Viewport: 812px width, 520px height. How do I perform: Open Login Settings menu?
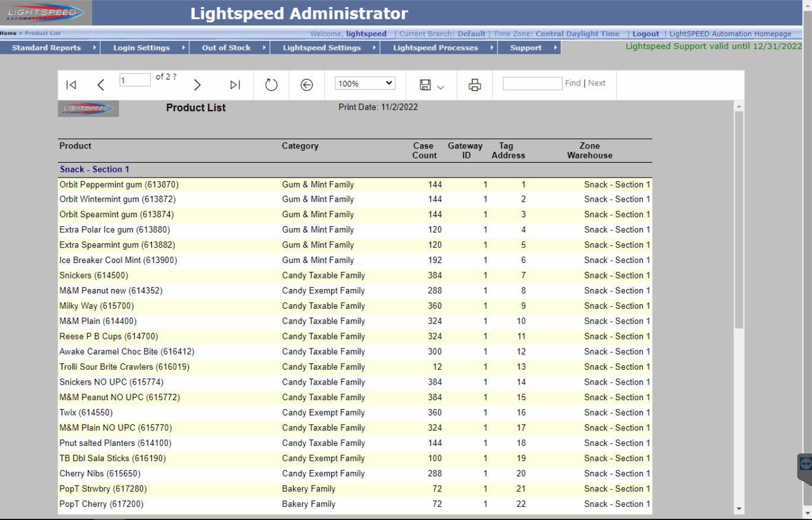point(145,47)
